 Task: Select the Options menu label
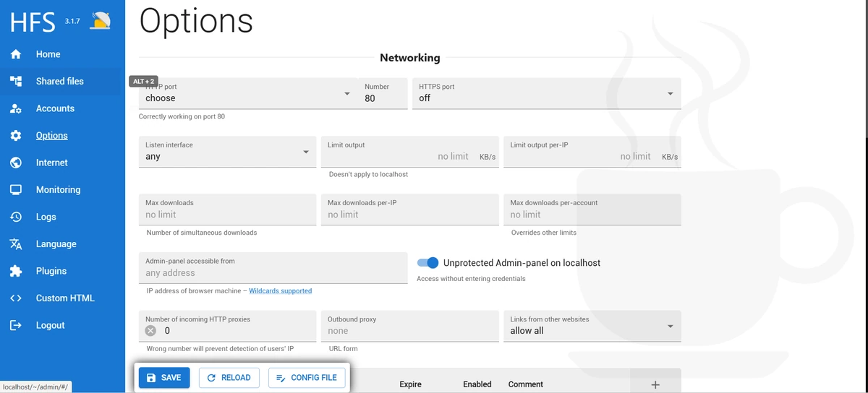[x=52, y=135]
